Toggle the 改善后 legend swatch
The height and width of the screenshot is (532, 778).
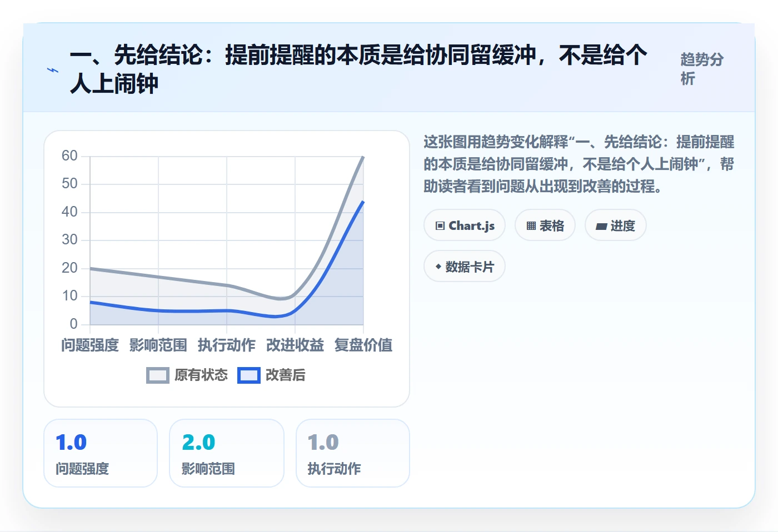249,375
